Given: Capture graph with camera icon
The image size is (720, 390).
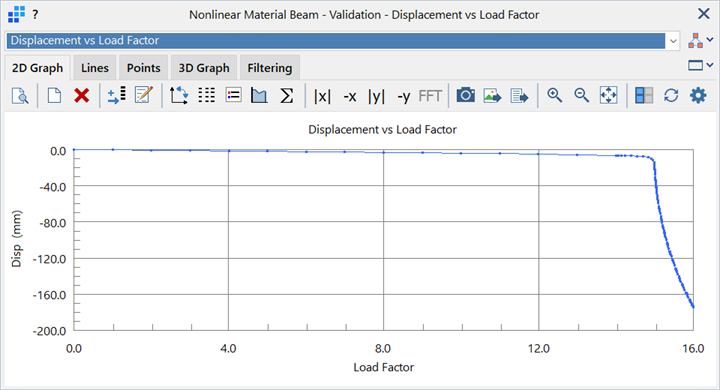Looking at the screenshot, I should [x=465, y=96].
